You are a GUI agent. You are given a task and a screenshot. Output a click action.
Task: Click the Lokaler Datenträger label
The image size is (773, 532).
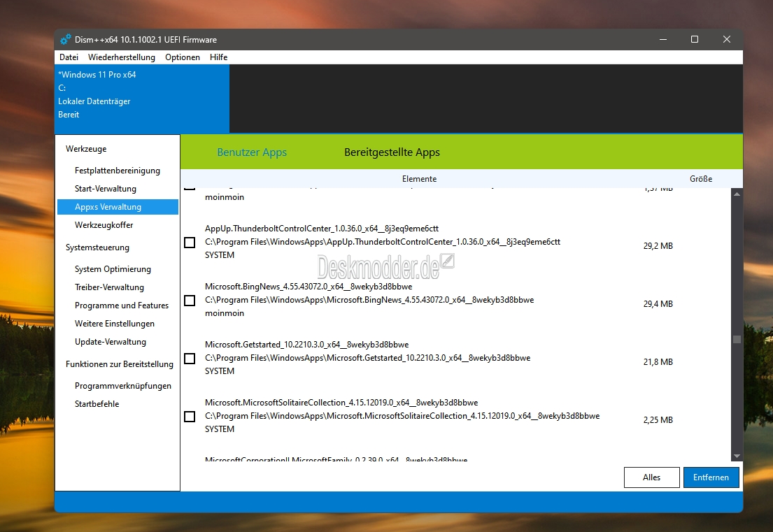tap(94, 101)
